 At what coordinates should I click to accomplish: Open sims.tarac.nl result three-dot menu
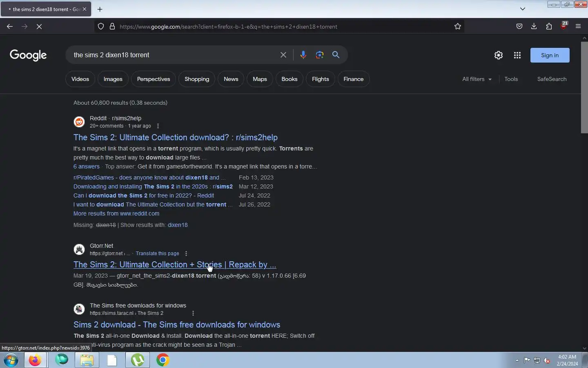(x=193, y=313)
